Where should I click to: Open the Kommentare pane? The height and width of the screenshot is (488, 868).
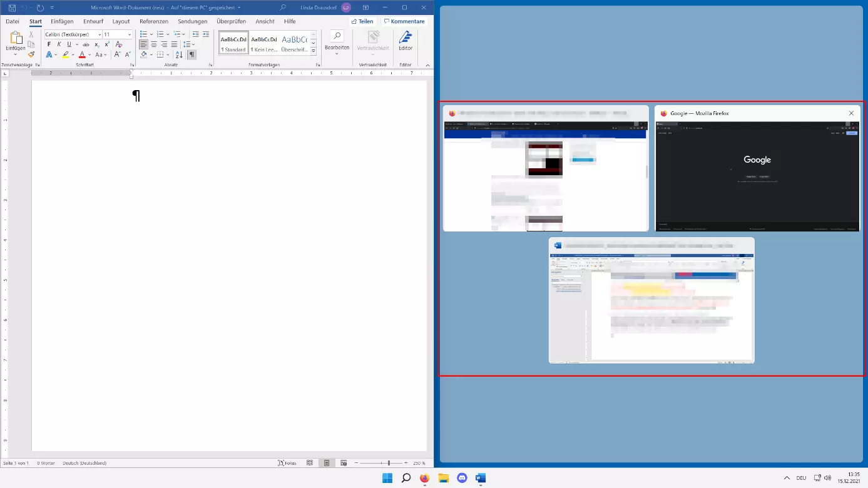pos(404,21)
